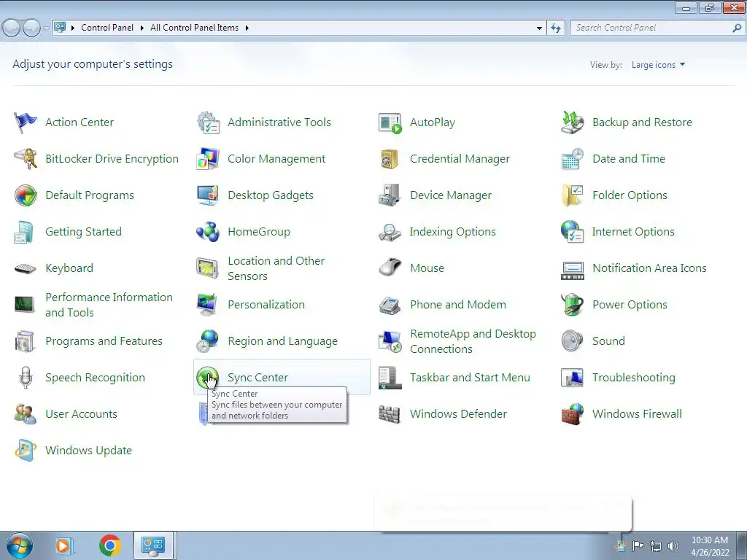747x560 pixels.
Task: Open the Action Center flag icon
Action: click(x=26, y=122)
